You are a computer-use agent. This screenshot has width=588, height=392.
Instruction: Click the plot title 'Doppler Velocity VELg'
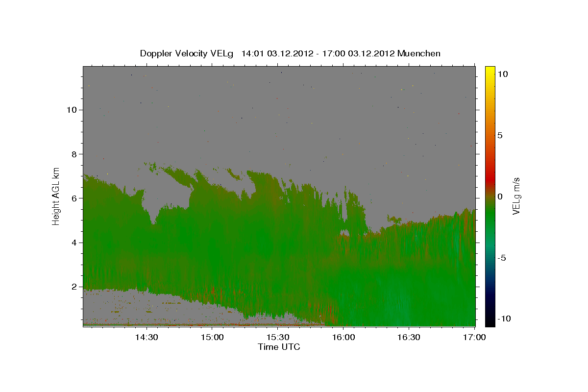click(186, 53)
